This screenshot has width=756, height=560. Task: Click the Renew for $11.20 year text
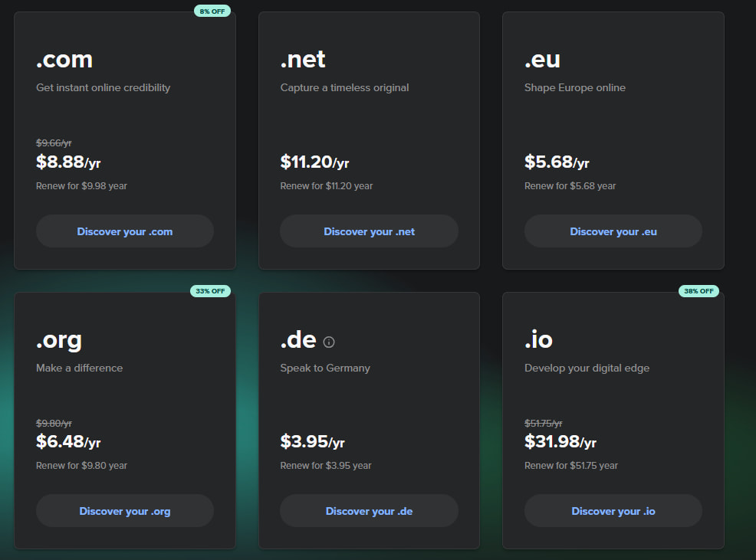[327, 186]
